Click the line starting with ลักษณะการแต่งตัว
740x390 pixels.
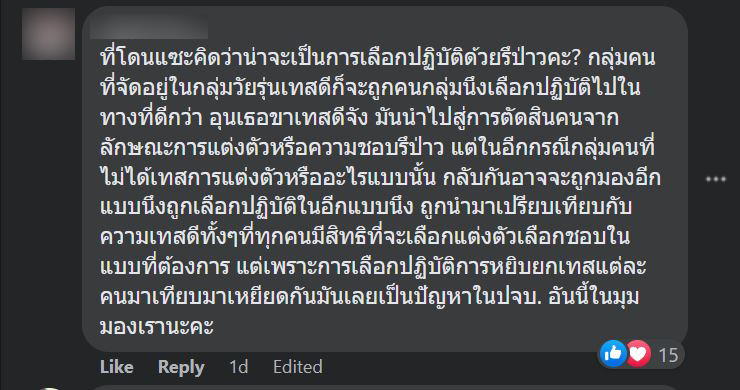(378, 148)
